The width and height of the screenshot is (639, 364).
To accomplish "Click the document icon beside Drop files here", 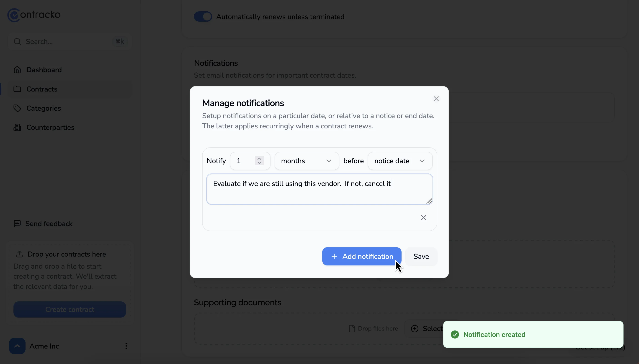I will pos(352,328).
